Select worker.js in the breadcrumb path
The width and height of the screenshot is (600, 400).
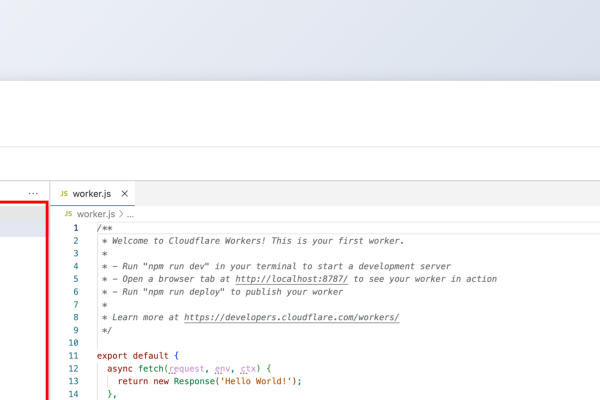(x=96, y=214)
